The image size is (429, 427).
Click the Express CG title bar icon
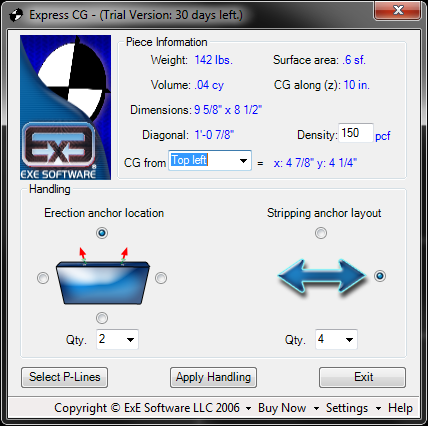tap(16, 15)
